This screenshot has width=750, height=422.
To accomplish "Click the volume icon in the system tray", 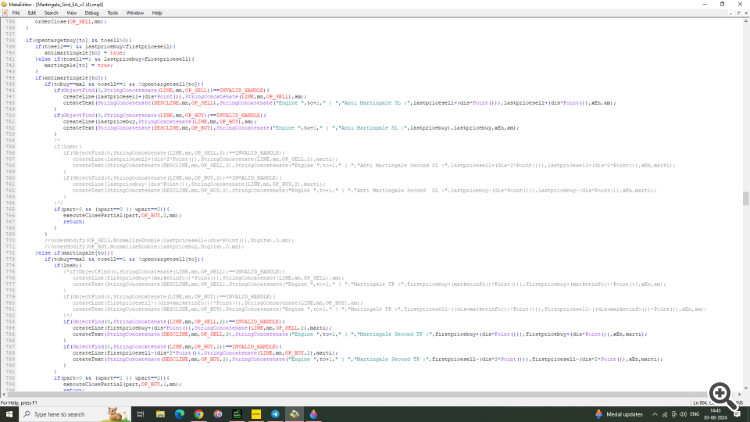I will tap(684, 414).
